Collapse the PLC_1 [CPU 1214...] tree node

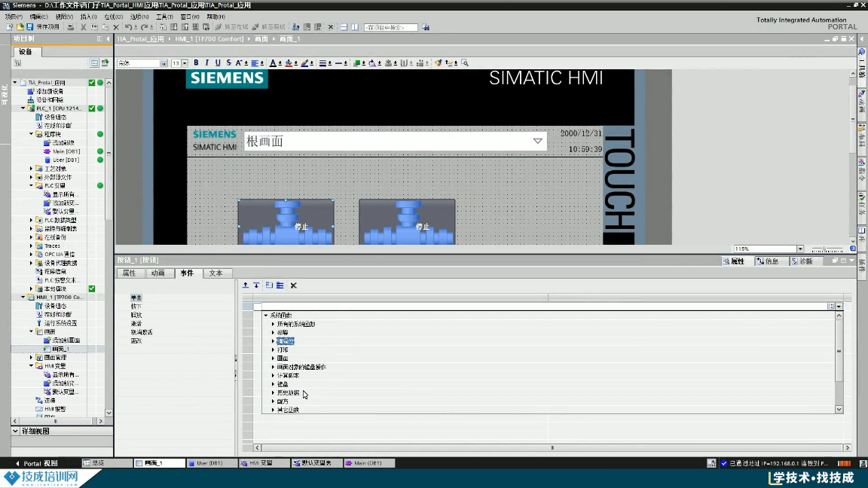pyautogui.click(x=23, y=108)
